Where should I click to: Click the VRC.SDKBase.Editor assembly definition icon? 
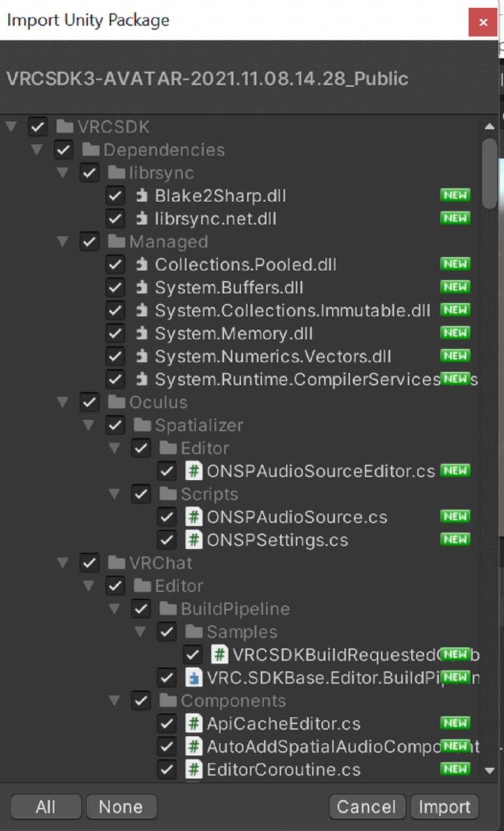[x=194, y=677]
